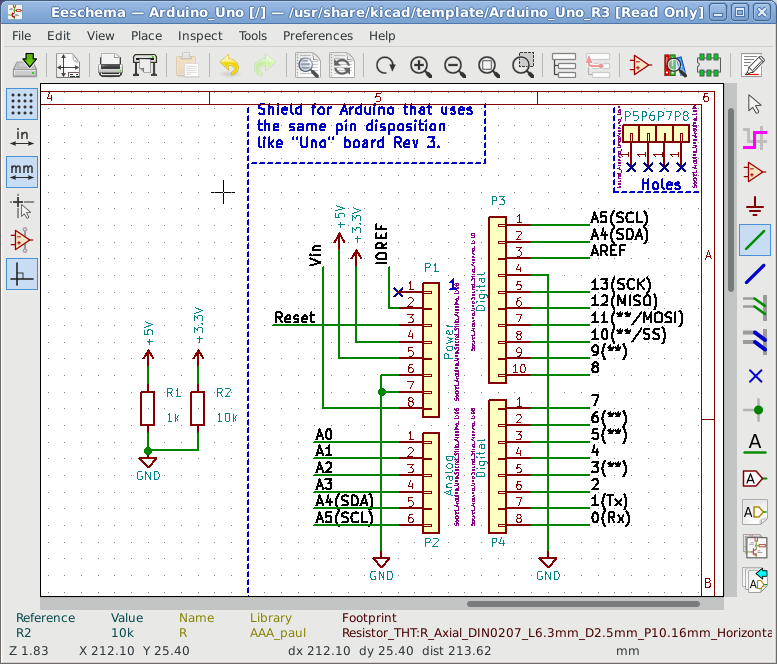The height and width of the screenshot is (664, 777).
Task: Open the Inspect menu
Action: [x=200, y=36]
